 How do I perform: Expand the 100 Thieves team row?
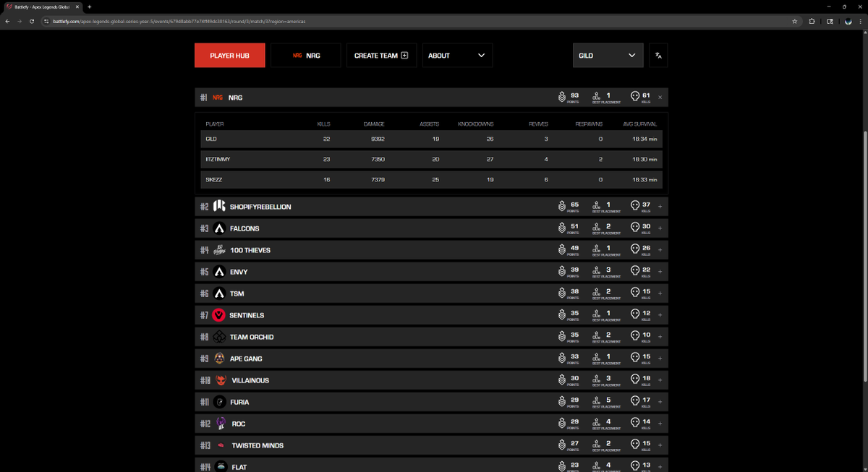pos(660,251)
